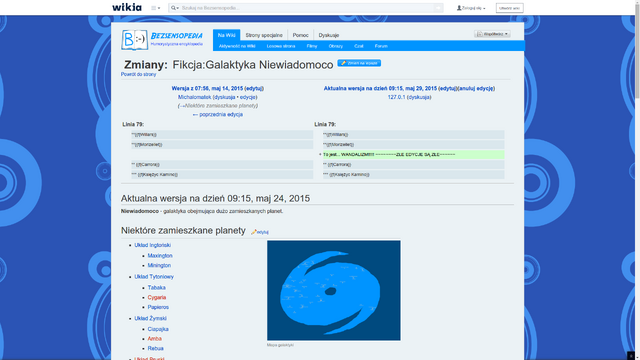Expand the search scope magnifier dropdown
640x360 pixels.
(175, 8)
